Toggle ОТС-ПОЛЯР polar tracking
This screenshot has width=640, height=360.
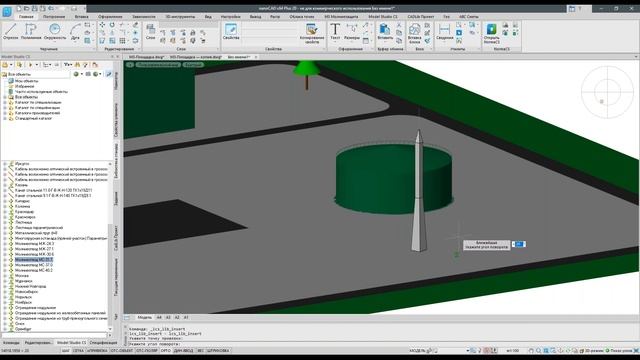(147, 351)
